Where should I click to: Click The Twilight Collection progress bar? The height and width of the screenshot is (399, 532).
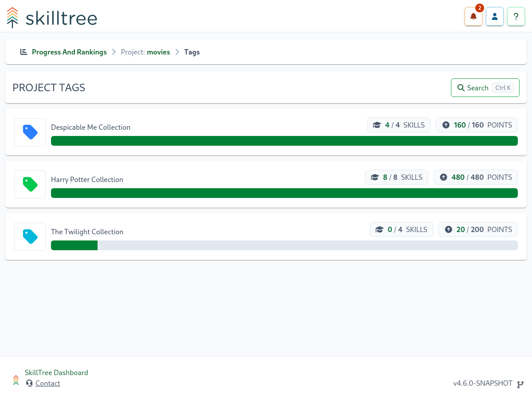(x=284, y=245)
